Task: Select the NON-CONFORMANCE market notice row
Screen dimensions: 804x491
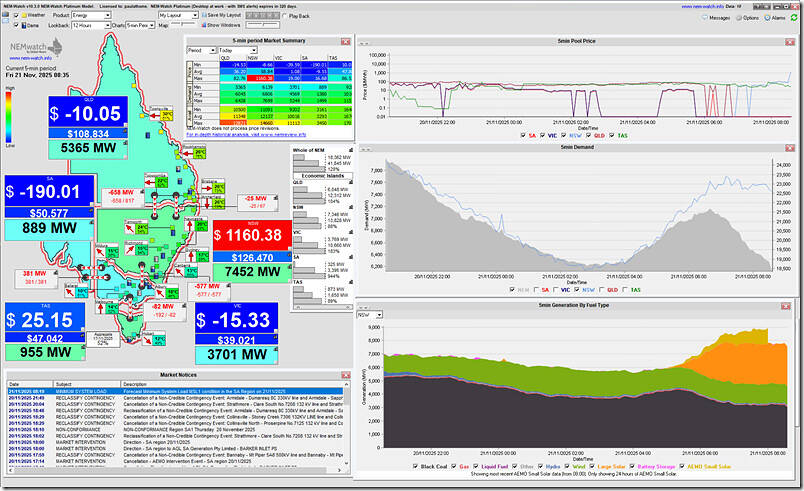Action: click(x=174, y=429)
